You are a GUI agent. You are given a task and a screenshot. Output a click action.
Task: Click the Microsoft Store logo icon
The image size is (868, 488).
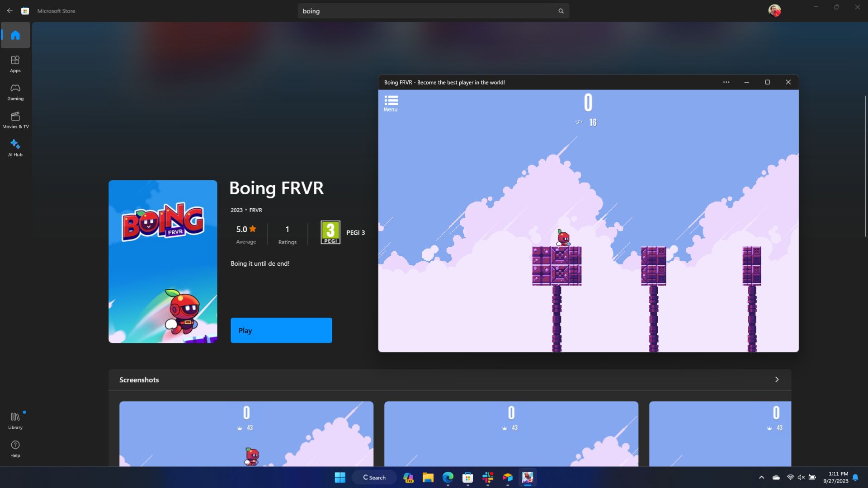(25, 11)
